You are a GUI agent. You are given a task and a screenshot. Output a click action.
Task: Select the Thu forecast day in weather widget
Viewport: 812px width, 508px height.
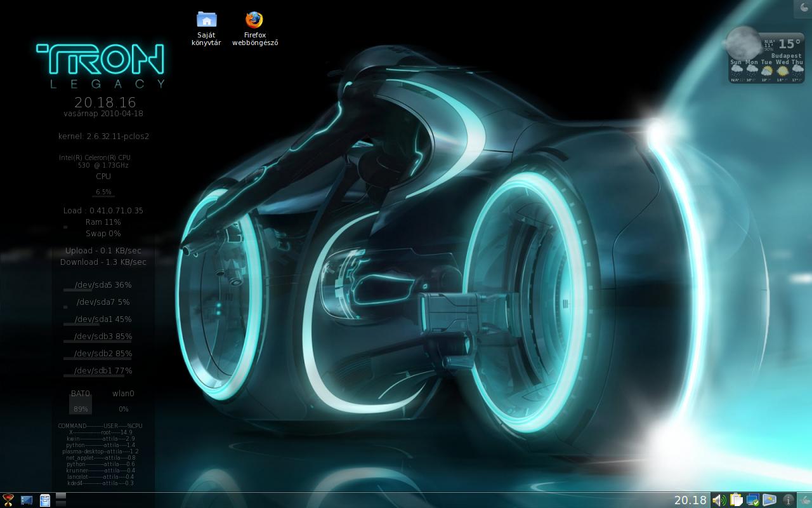coord(797,70)
